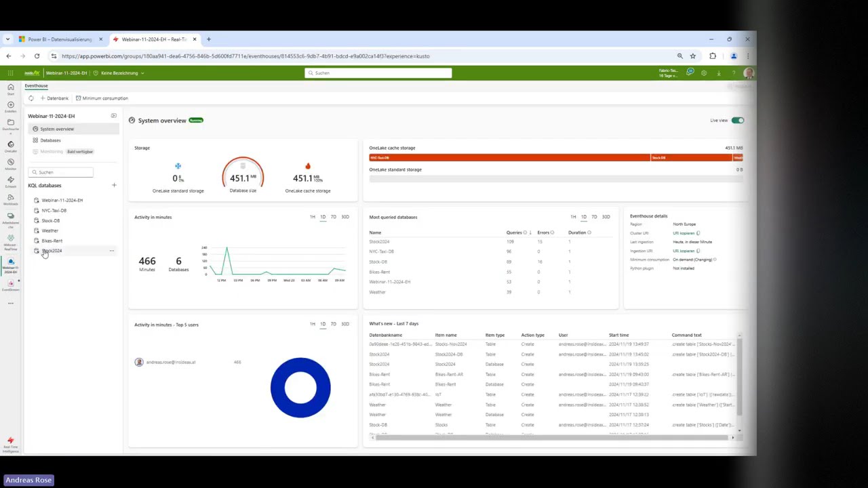Image resolution: width=868 pixels, height=488 pixels.
Task: Select 30D in Activity in minutes chart
Action: (x=345, y=217)
